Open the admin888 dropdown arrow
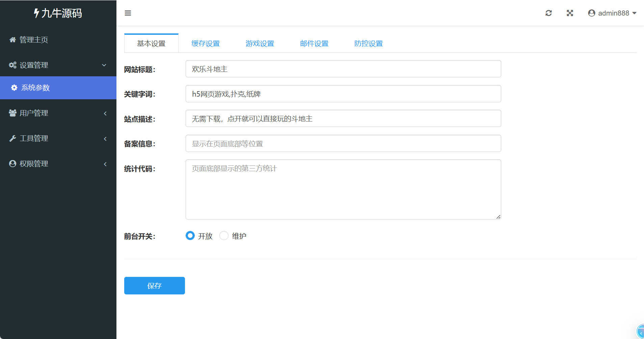 (x=634, y=13)
